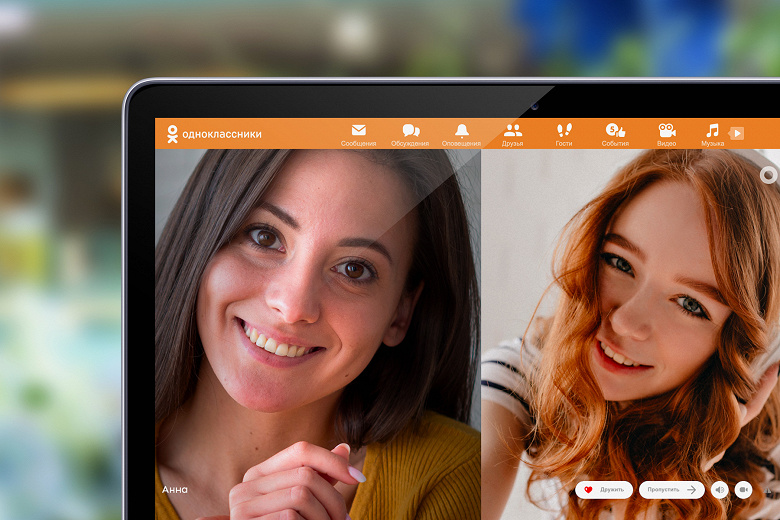Click the music play arrow button
780x520 pixels.
(x=737, y=133)
